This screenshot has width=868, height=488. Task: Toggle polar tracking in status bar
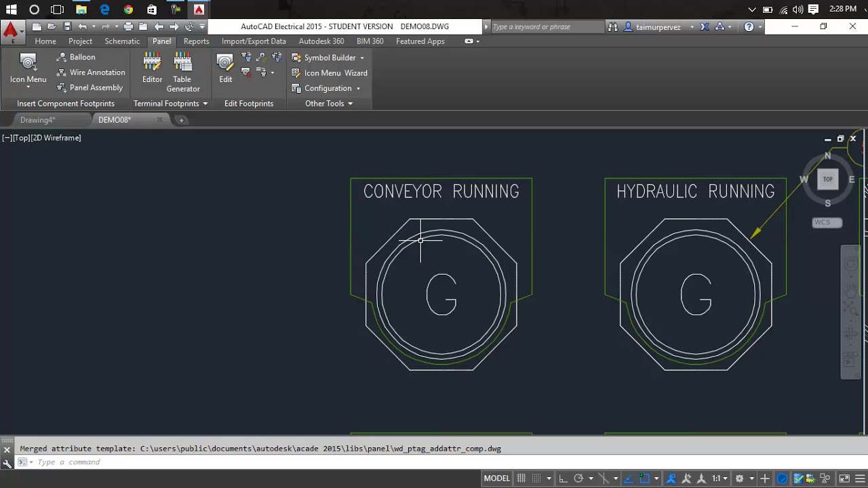[x=579, y=479]
